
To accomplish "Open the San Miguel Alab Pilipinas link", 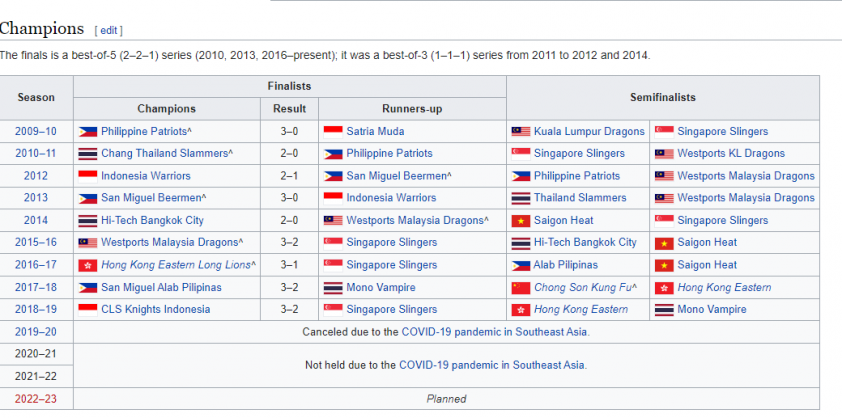I will pyautogui.click(x=161, y=288).
